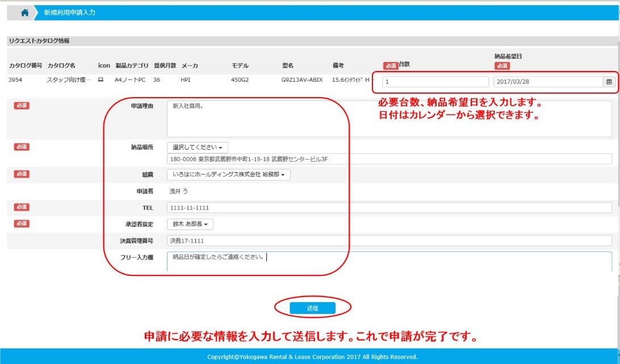Click laptop icon in catalog row
This screenshot has width=620, height=364.
click(x=100, y=80)
